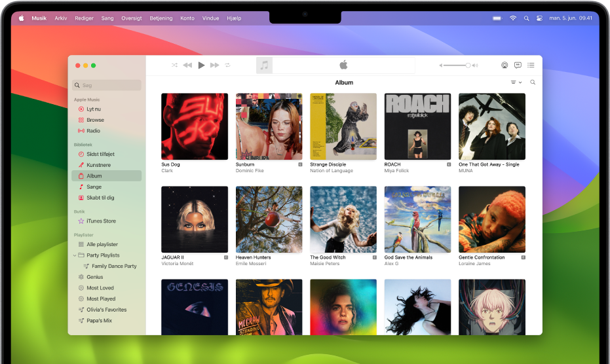610x364 pixels.
Task: Open Most Loved smart playlist
Action: [107, 288]
